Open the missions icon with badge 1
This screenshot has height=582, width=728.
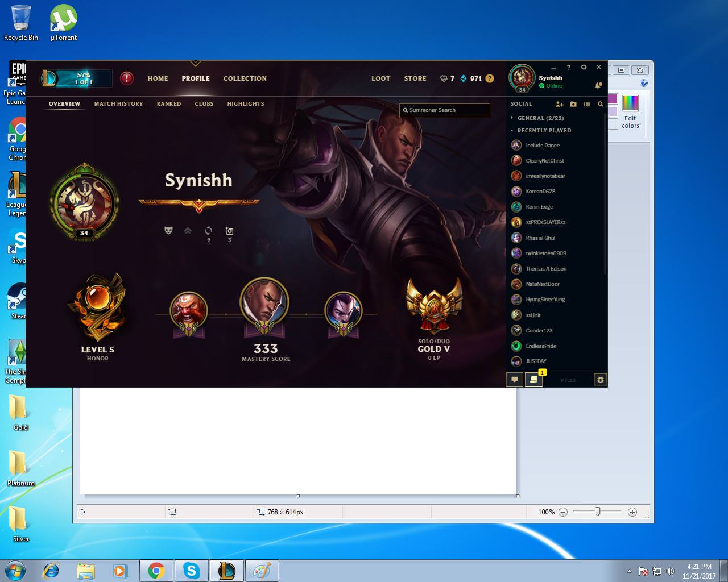point(533,380)
